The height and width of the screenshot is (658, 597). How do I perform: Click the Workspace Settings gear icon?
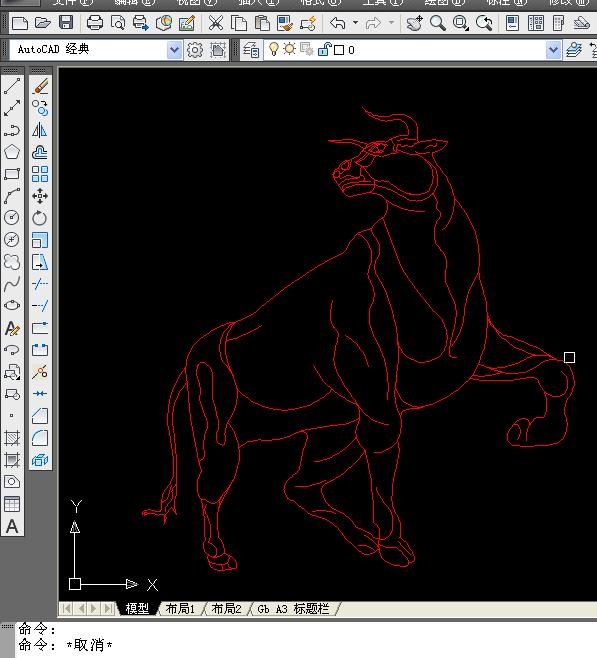tap(195, 50)
